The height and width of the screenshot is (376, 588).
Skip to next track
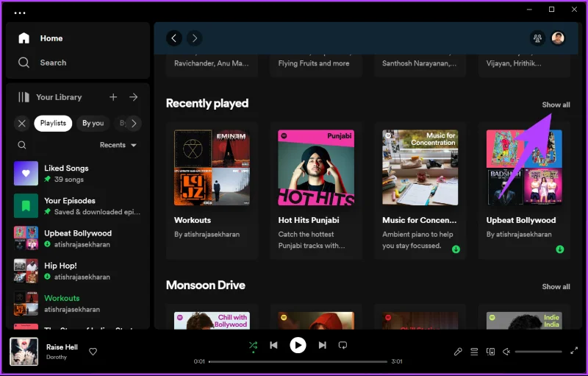(322, 345)
